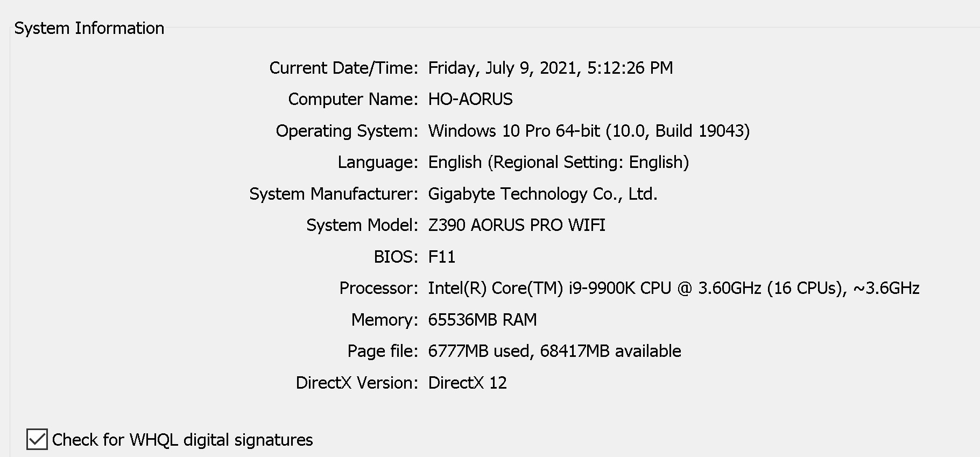Click the Operating System field label

click(x=347, y=131)
